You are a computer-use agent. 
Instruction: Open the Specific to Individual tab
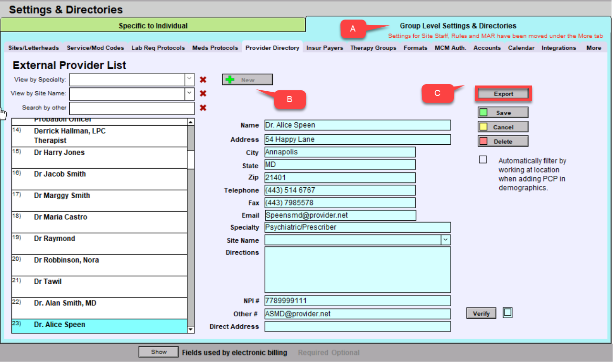pyautogui.click(x=153, y=26)
